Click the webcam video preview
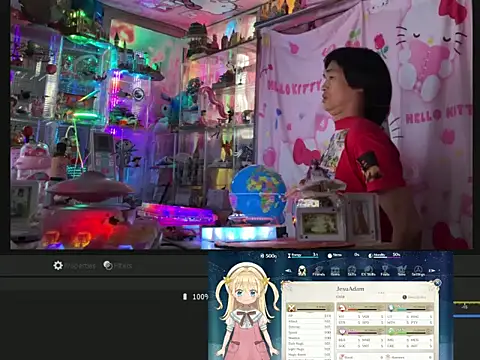Image resolution: width=480 pixels, height=360 pixels. 241,125
